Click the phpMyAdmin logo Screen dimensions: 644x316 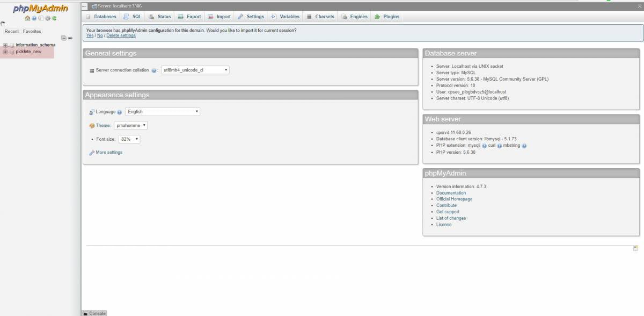coord(40,9)
